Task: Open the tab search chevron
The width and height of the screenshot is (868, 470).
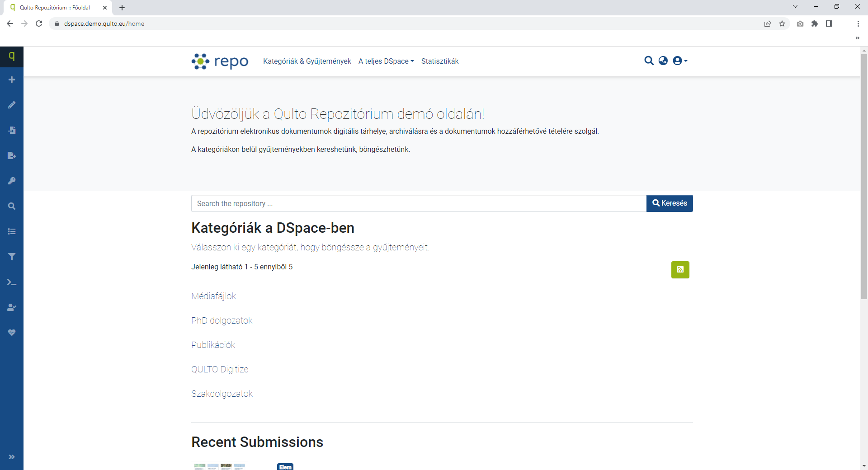Action: (x=795, y=6)
